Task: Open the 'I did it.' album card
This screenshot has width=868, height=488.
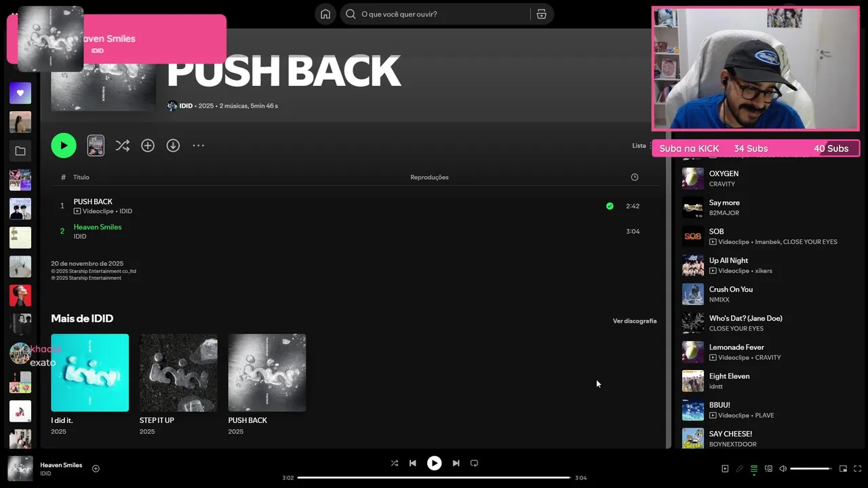Action: (x=90, y=385)
